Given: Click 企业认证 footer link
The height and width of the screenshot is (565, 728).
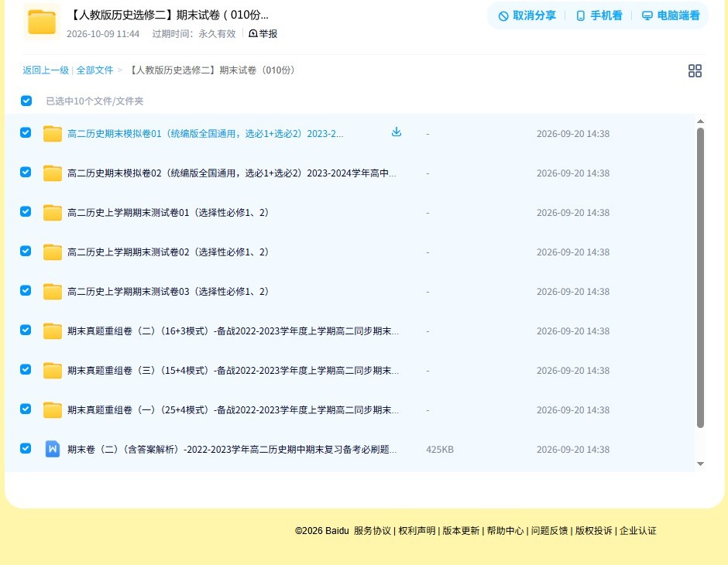Looking at the screenshot, I should (638, 531).
